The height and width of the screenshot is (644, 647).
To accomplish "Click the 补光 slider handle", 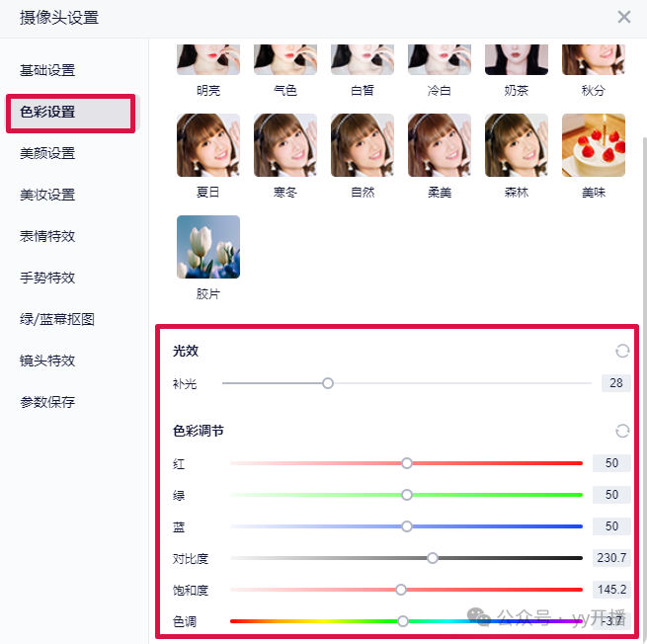I will 328,383.
